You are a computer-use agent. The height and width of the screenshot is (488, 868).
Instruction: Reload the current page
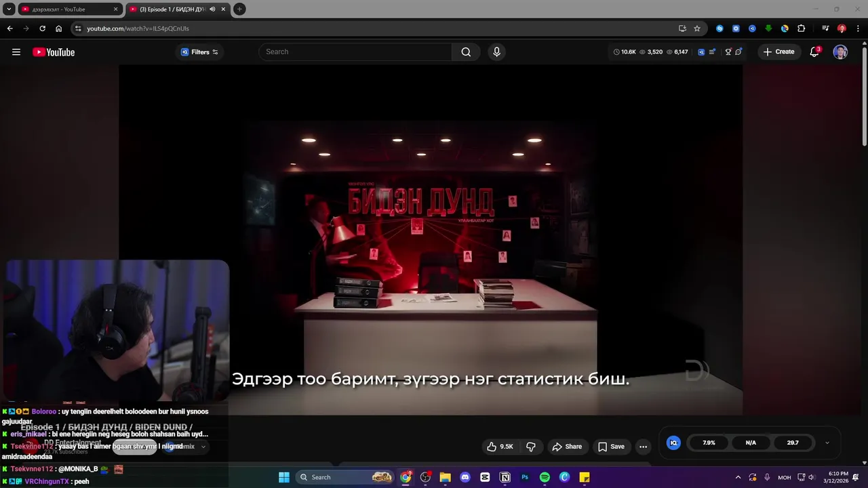coord(42,28)
